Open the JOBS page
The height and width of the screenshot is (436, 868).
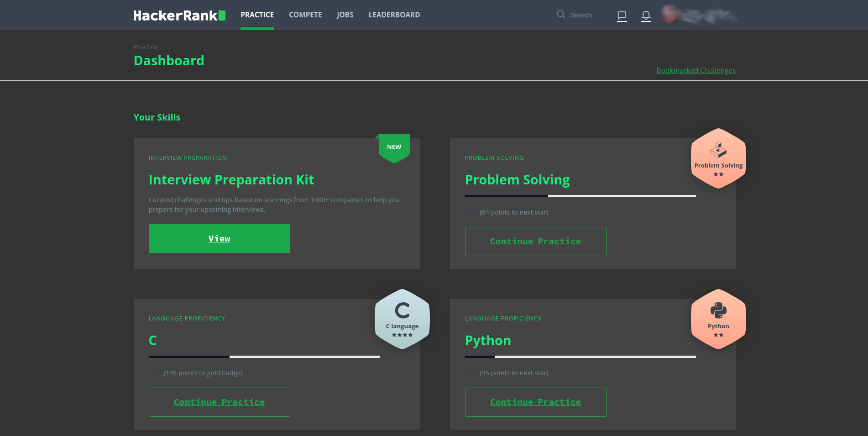[x=345, y=15]
